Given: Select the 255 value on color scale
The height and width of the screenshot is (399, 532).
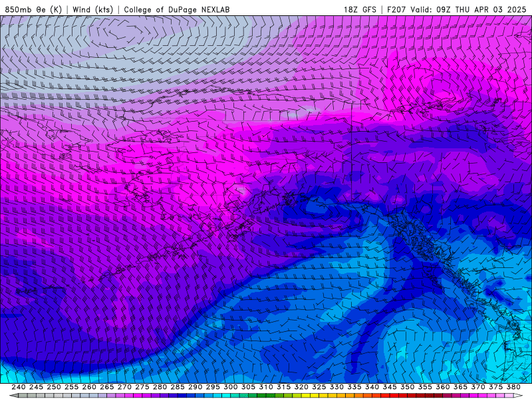Looking at the screenshot, I should point(71,387).
